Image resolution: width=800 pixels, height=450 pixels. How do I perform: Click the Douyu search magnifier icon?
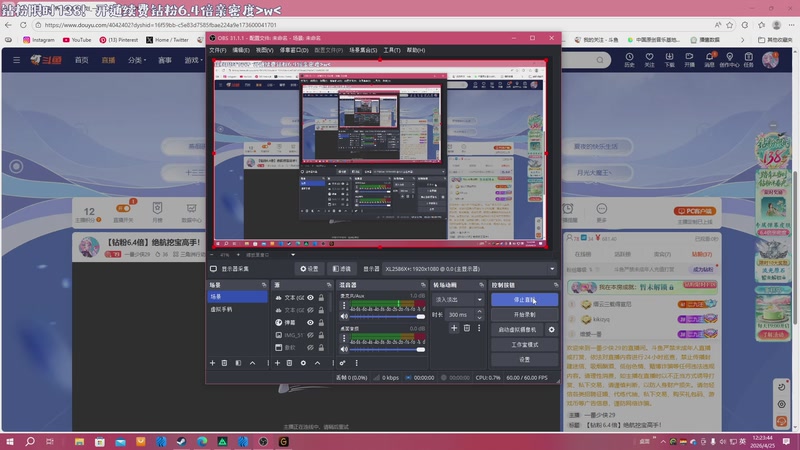point(600,60)
